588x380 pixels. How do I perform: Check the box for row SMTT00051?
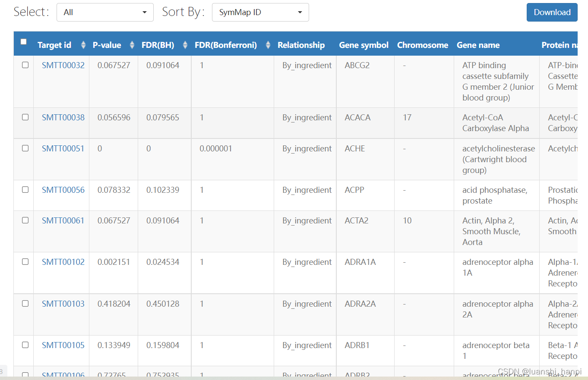pos(25,148)
